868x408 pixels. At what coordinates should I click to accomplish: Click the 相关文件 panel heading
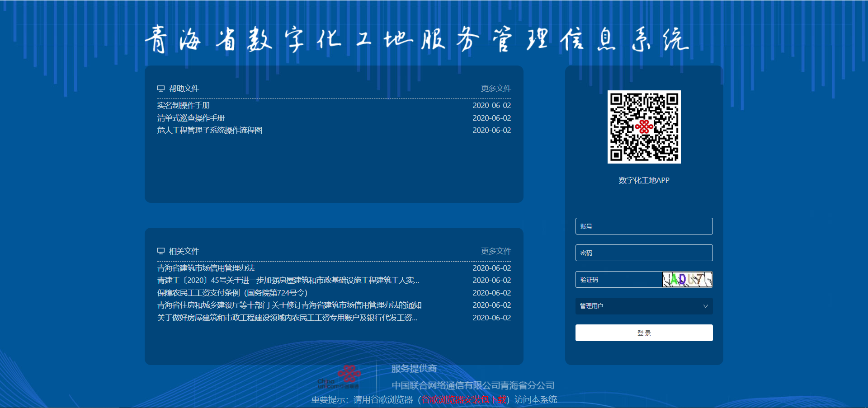pyautogui.click(x=184, y=251)
